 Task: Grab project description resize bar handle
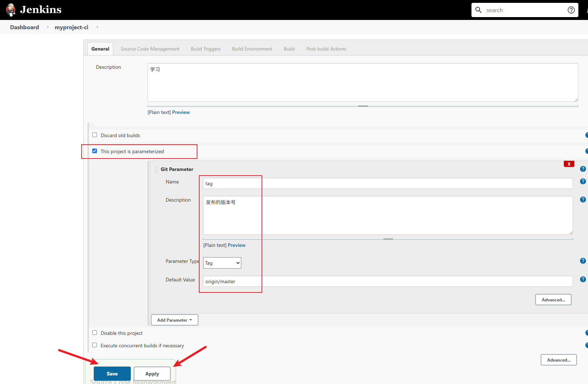click(363, 106)
